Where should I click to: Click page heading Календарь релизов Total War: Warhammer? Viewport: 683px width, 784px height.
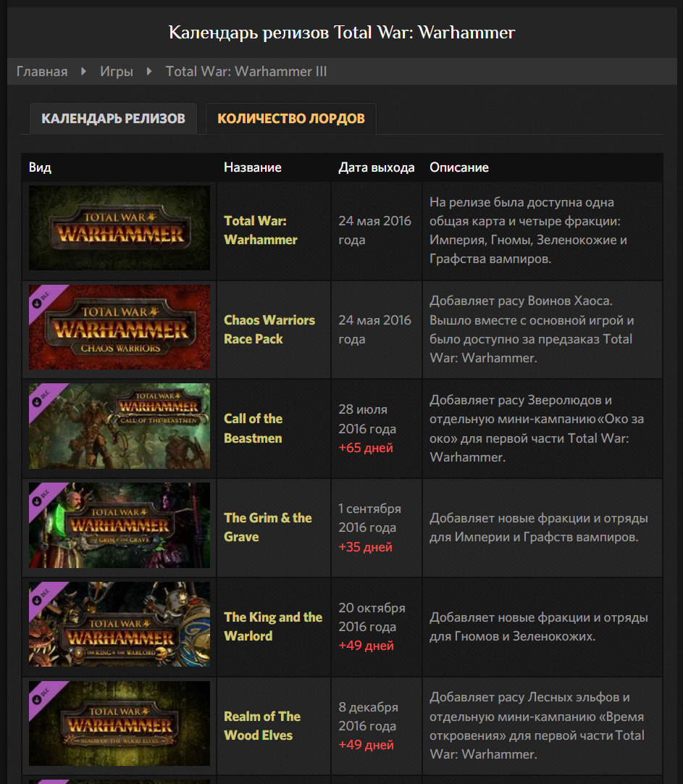[342, 33]
